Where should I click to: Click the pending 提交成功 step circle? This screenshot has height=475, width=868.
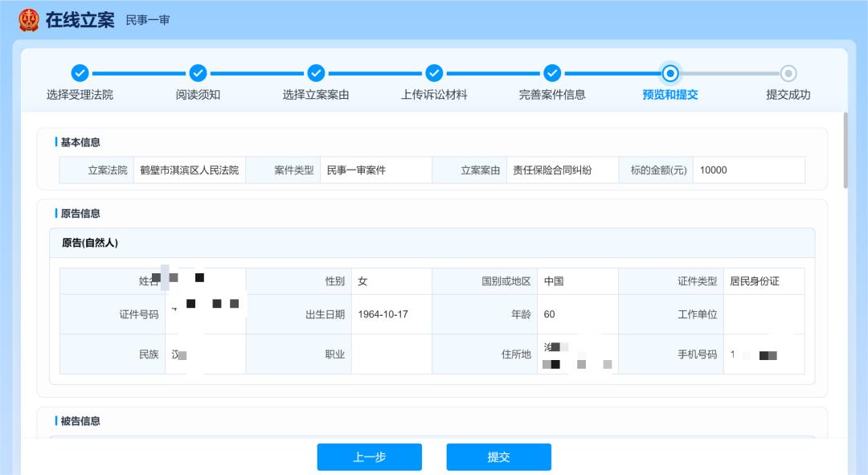[788, 73]
